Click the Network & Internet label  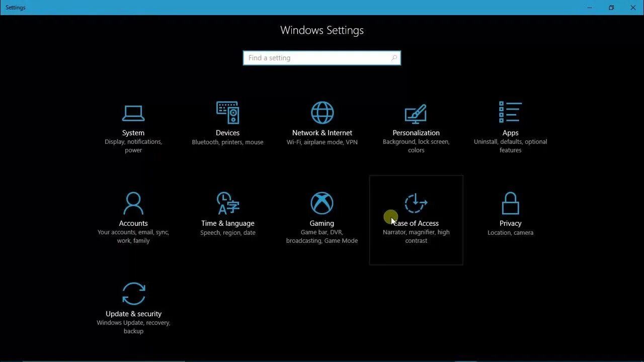pyautogui.click(x=322, y=133)
